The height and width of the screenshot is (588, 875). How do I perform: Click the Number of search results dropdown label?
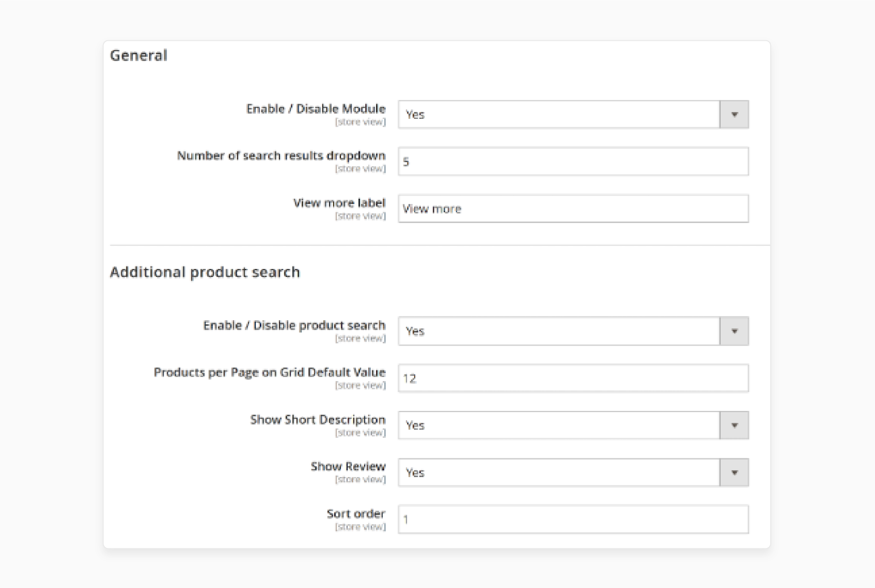[281, 156]
